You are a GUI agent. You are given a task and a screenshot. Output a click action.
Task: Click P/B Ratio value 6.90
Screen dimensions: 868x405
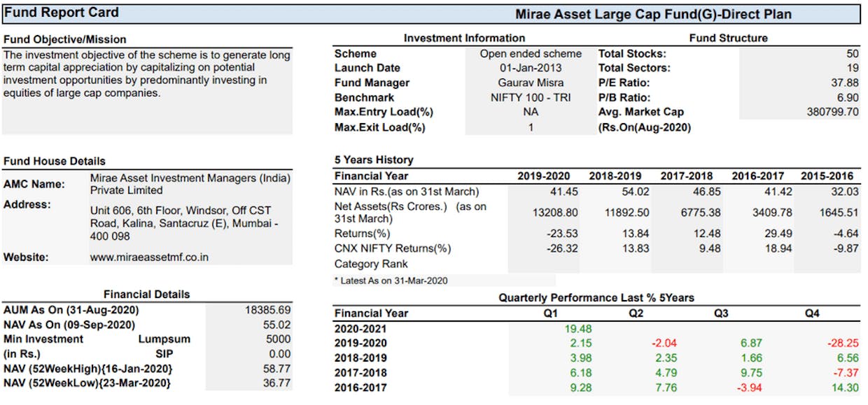(848, 98)
